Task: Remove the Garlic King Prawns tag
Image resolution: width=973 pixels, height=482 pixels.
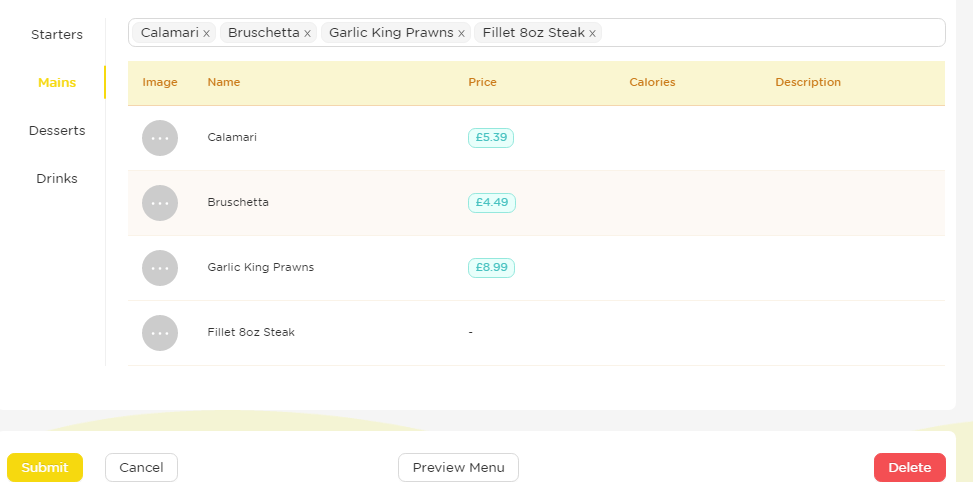Action: click(x=461, y=33)
